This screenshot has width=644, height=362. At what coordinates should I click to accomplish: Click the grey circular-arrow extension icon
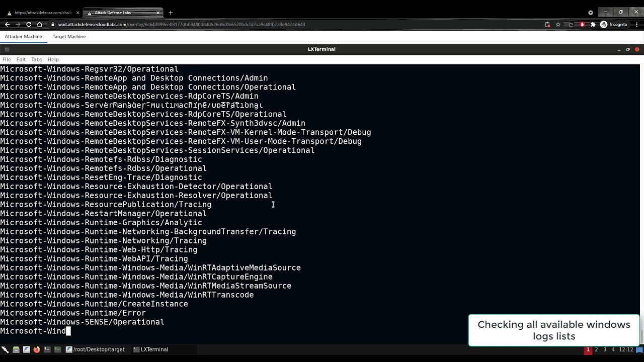pos(571,24)
